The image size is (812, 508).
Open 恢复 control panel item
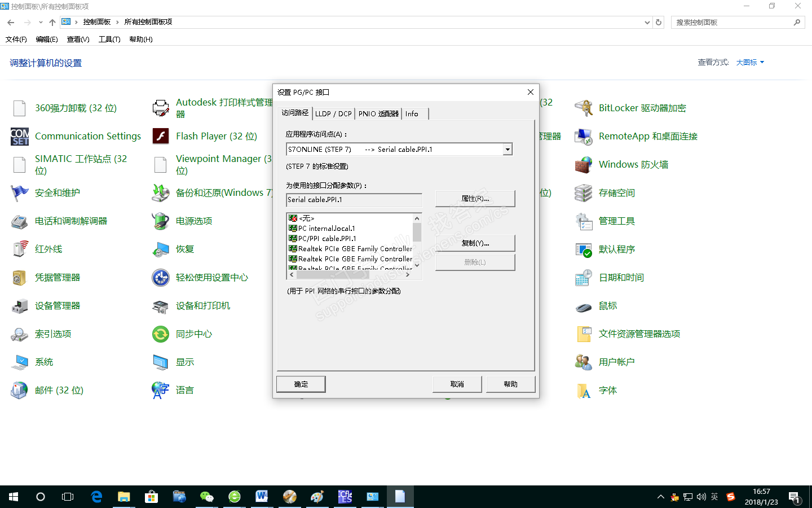pyautogui.click(x=173, y=249)
